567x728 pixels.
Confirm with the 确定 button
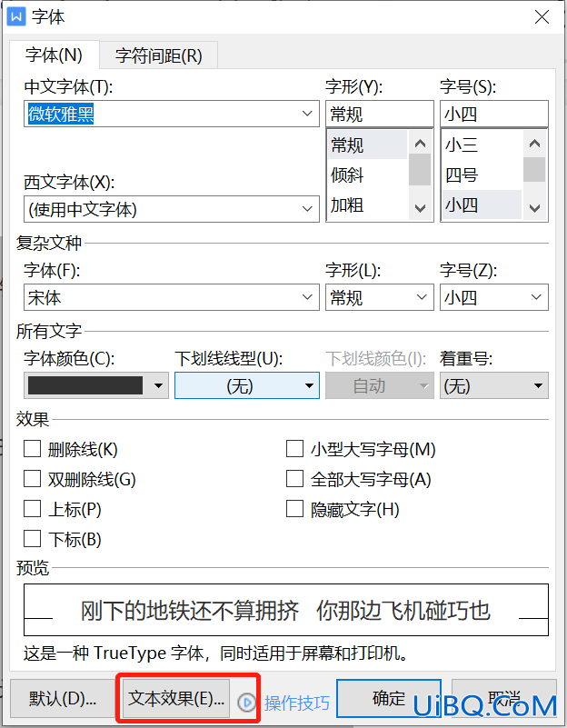click(389, 699)
